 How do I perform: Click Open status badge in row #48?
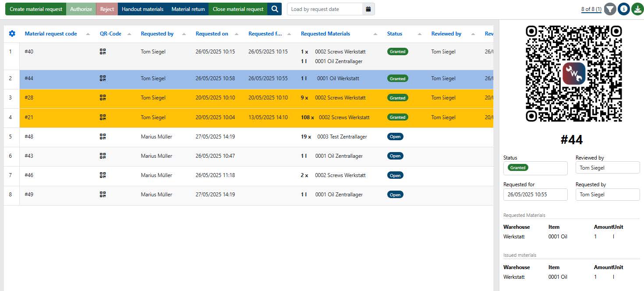coord(395,136)
